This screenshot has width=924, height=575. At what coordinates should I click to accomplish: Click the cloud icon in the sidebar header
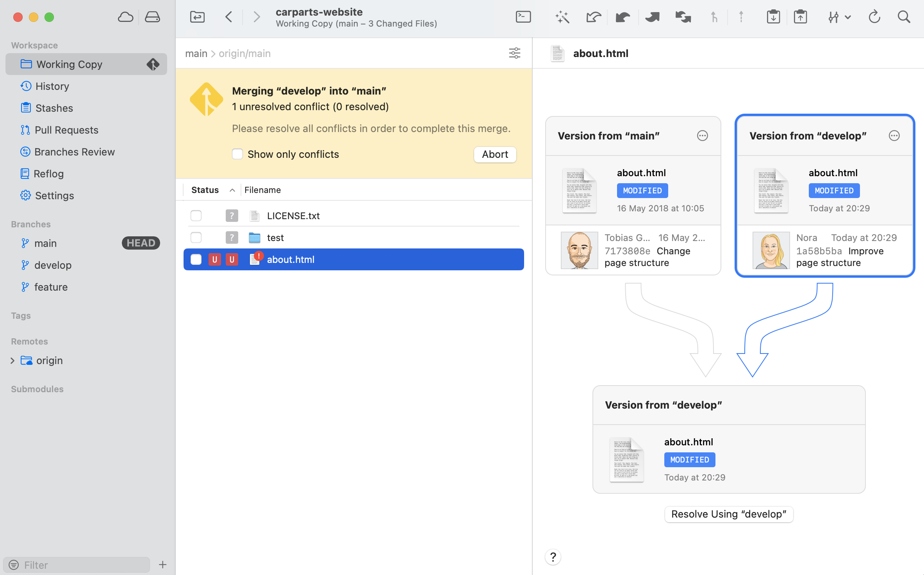click(125, 17)
